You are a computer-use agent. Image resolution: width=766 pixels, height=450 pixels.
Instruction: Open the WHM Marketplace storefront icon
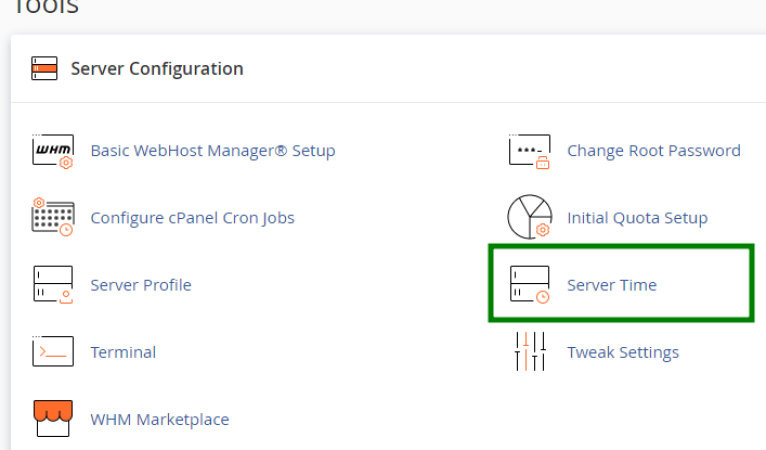point(53,418)
